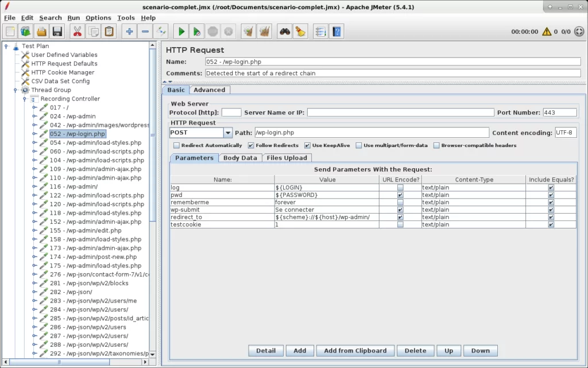This screenshot has width=588, height=368.
Task: Enable Browser-compatible headers checkbox
Action: [436, 145]
